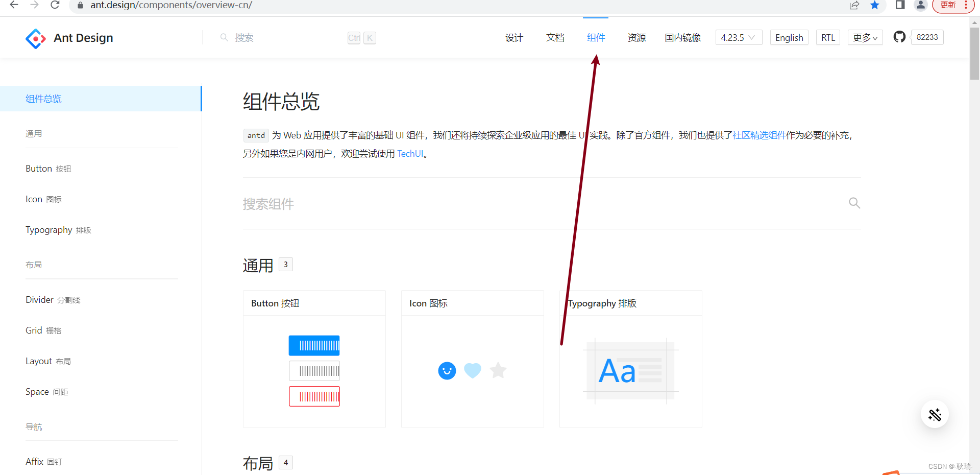Click the page vertical scrollbar thumb

pos(974,54)
